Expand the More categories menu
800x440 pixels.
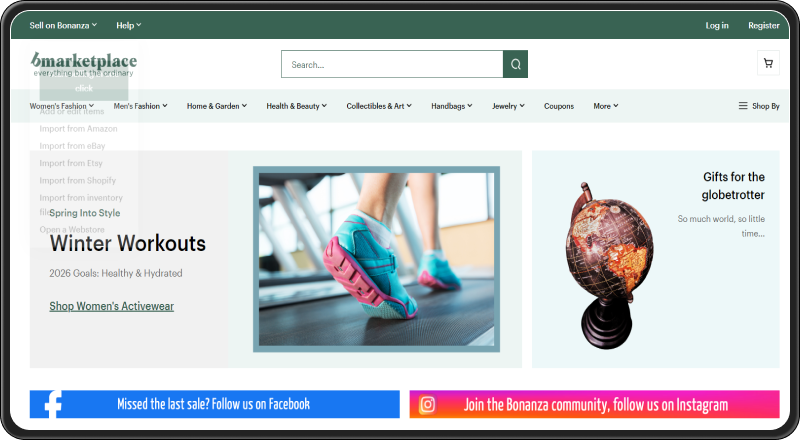click(x=606, y=106)
